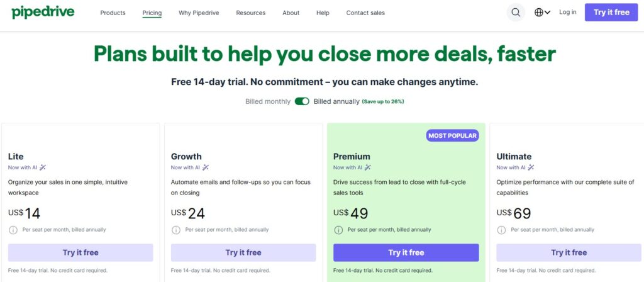Screen dimensions: 644x282
Task: Click the Log in link
Action: coord(567,12)
